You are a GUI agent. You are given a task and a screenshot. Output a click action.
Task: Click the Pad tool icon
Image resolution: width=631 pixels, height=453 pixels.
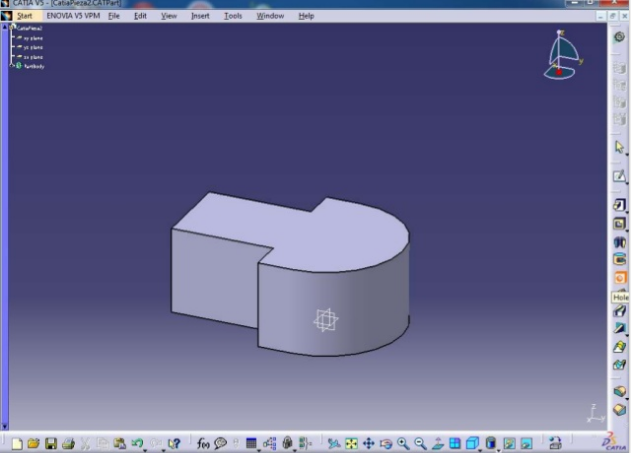[x=619, y=205]
